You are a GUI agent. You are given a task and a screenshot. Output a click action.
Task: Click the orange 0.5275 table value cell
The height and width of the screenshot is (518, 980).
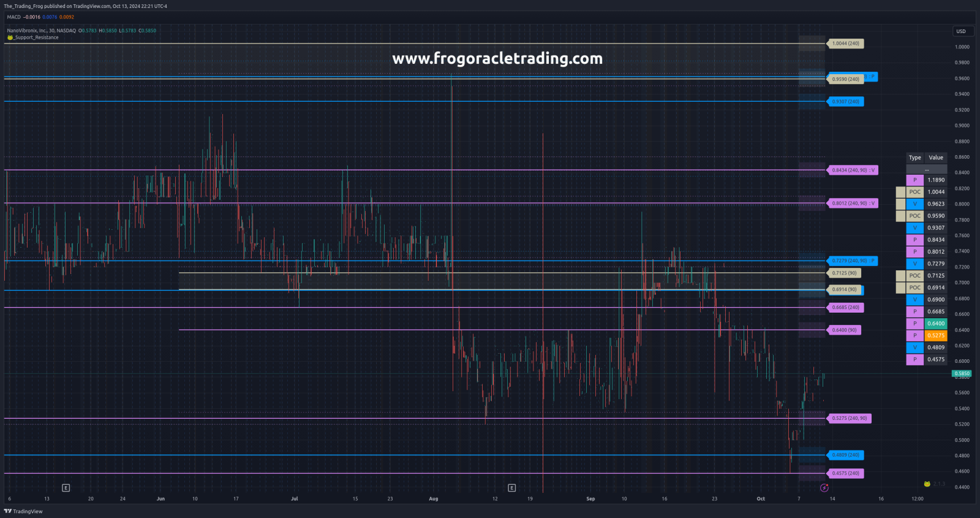pos(936,336)
